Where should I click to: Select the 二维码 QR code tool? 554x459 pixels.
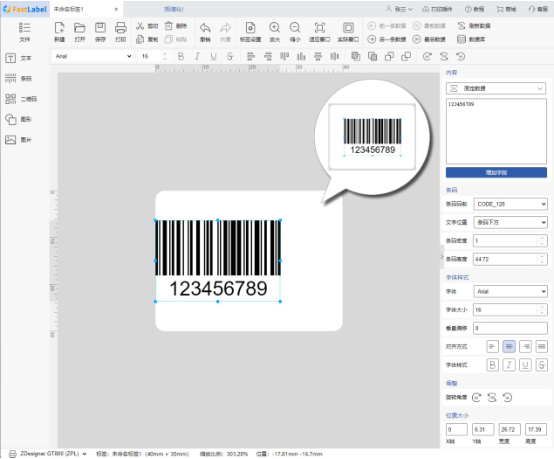(x=21, y=99)
